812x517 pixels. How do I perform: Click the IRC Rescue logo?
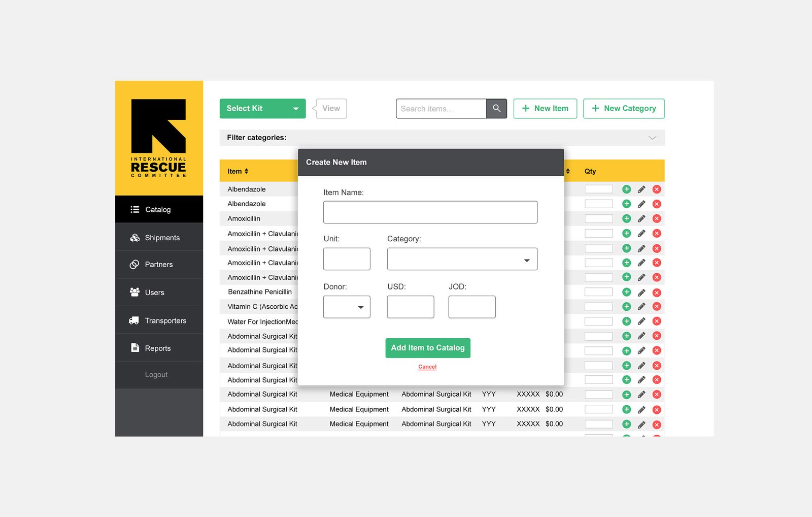pos(159,138)
